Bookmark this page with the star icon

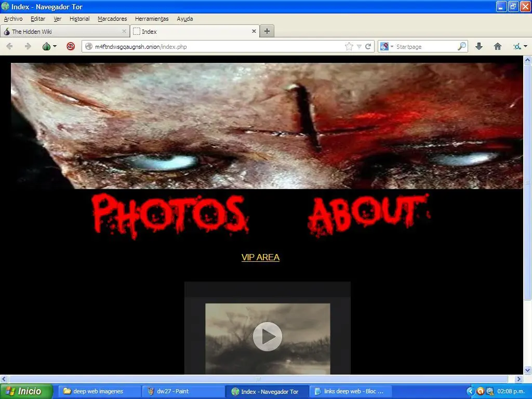349,46
